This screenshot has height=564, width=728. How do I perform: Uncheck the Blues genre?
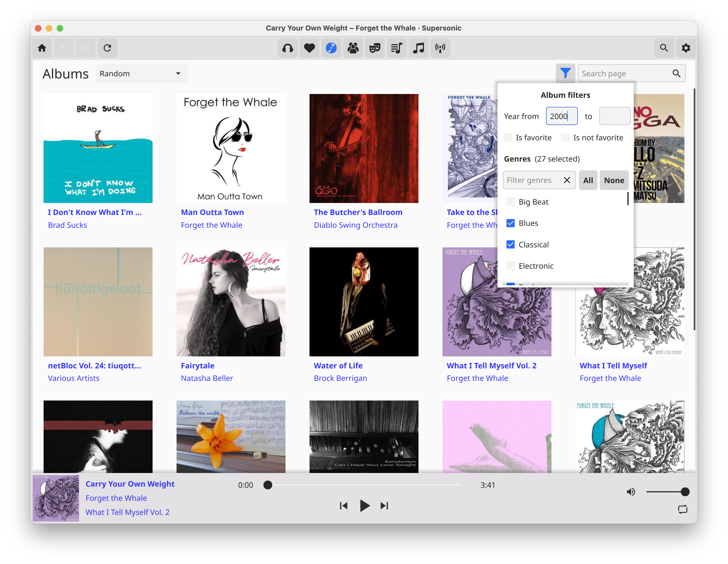coord(510,223)
